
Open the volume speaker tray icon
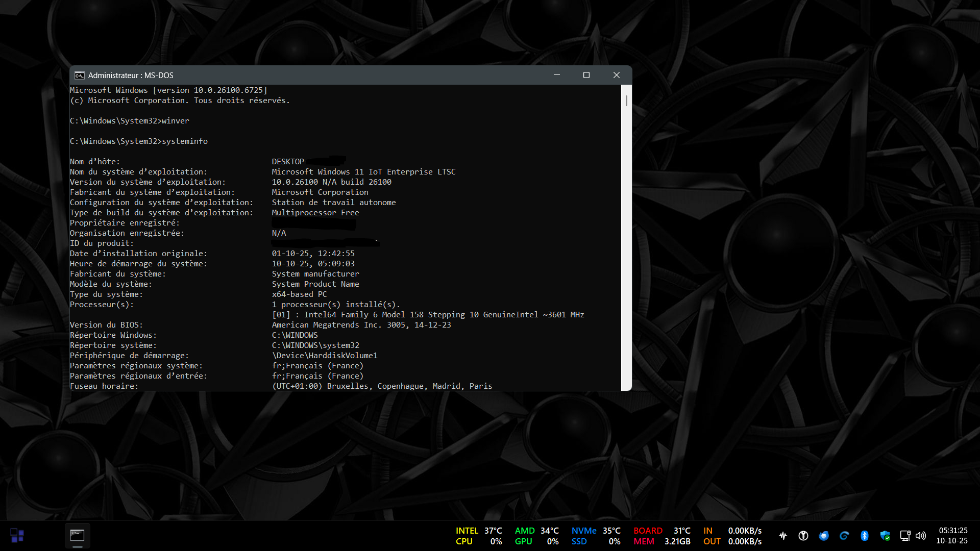pos(920,536)
